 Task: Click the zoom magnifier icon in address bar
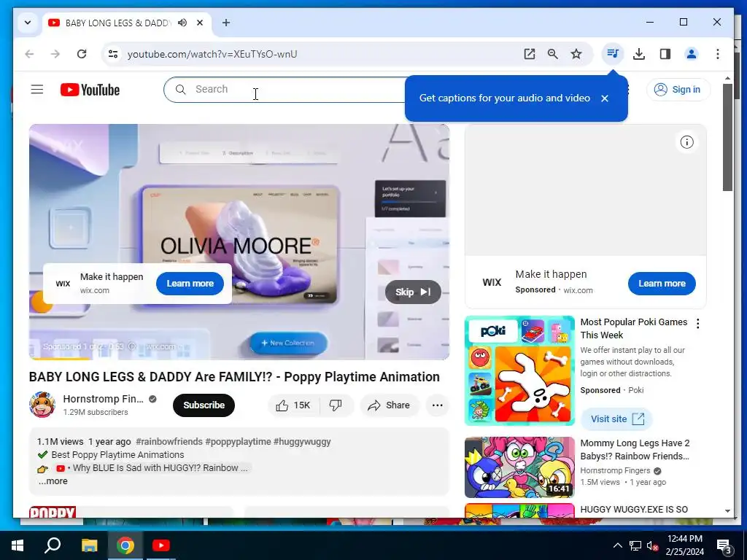553,54
